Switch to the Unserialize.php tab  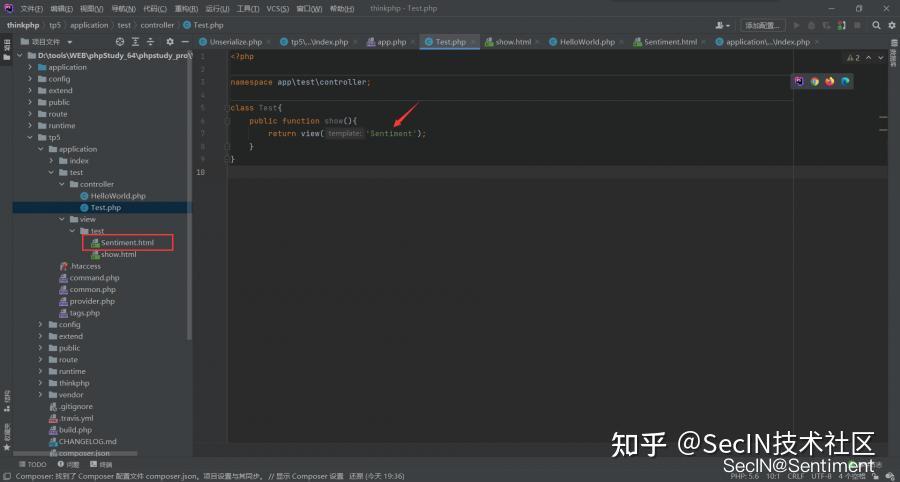point(235,42)
